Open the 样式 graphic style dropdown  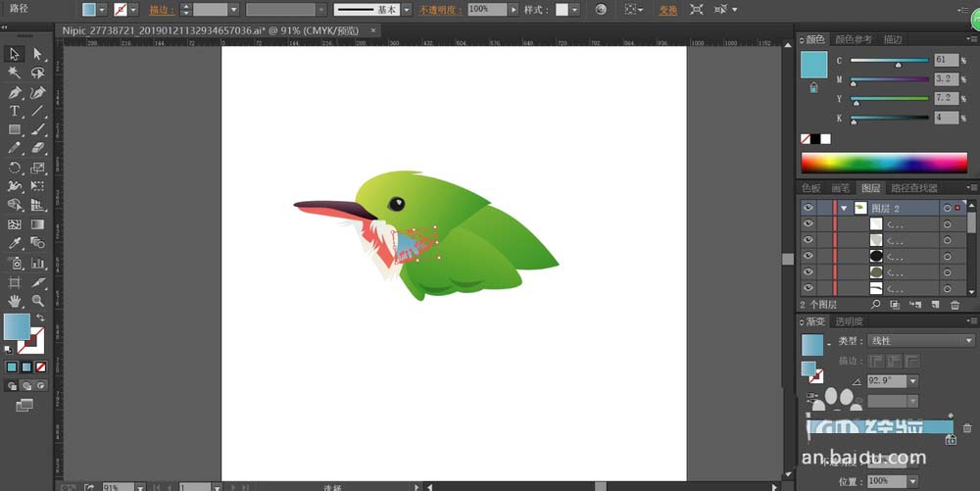click(x=574, y=10)
